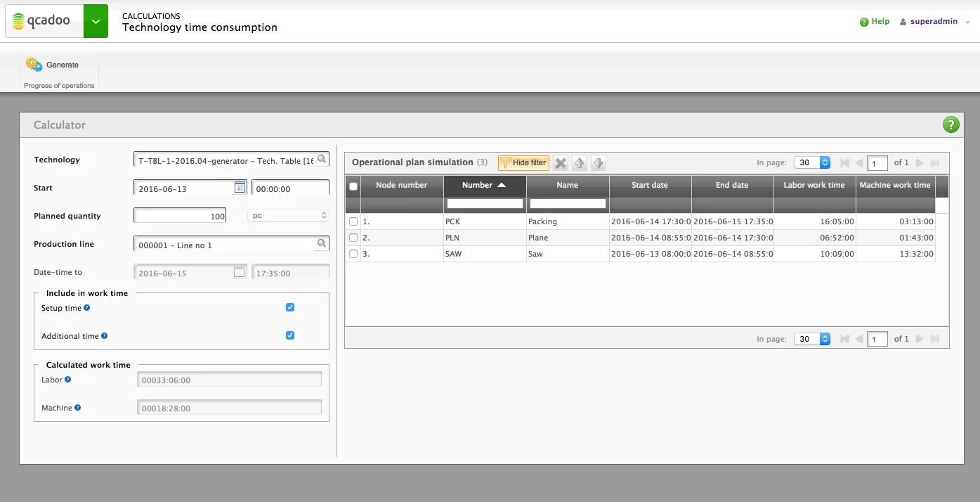Click the Technology field lookup magnifier
This screenshot has width=980, height=502.
pyautogui.click(x=322, y=160)
